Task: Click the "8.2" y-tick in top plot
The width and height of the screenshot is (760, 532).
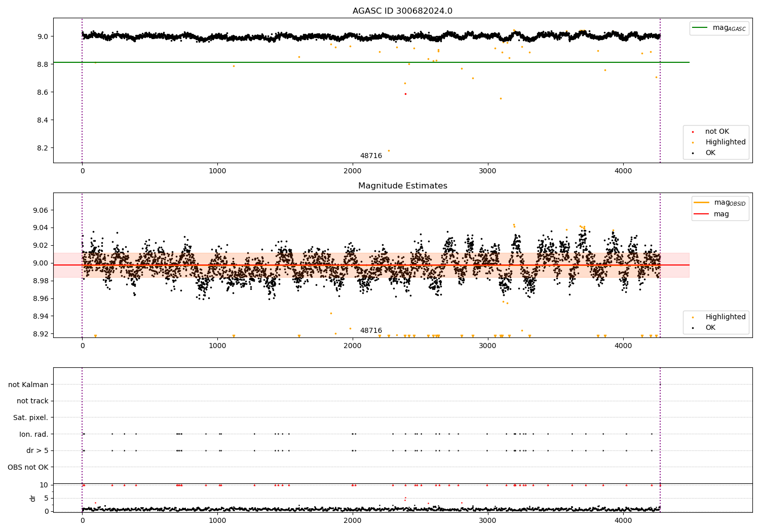Action: tap(43, 148)
